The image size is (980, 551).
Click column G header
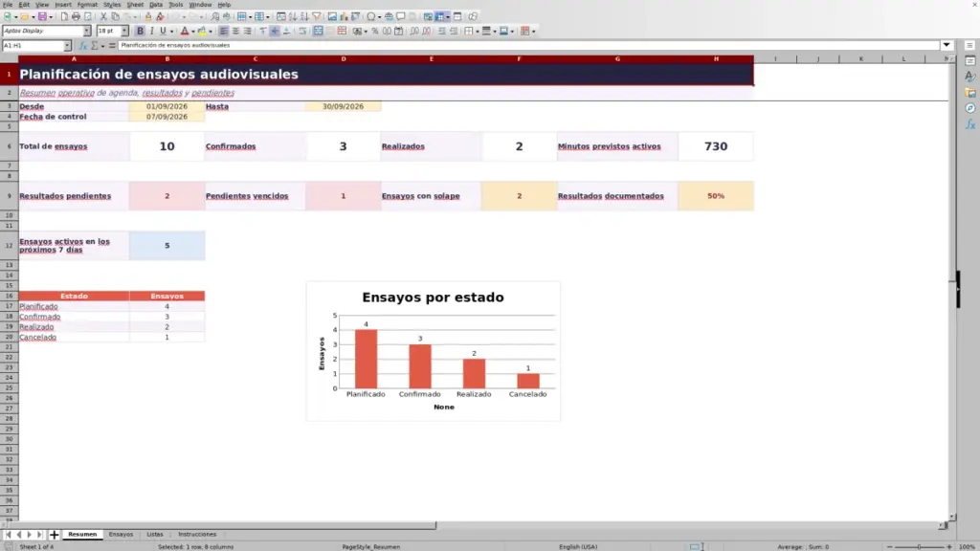617,58
